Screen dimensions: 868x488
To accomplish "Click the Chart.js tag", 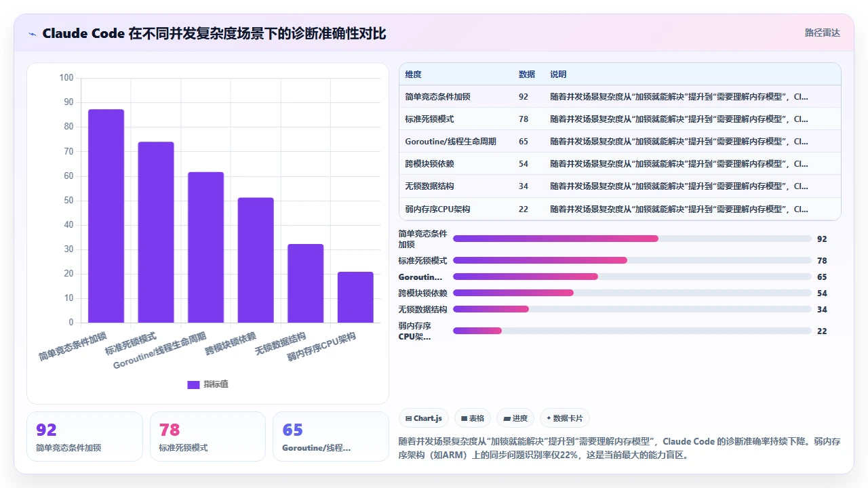I will [x=423, y=418].
